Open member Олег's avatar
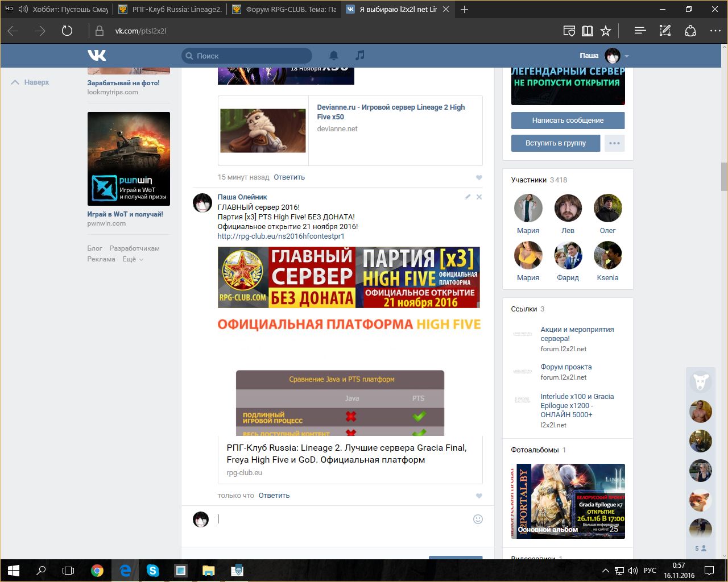 [x=607, y=208]
